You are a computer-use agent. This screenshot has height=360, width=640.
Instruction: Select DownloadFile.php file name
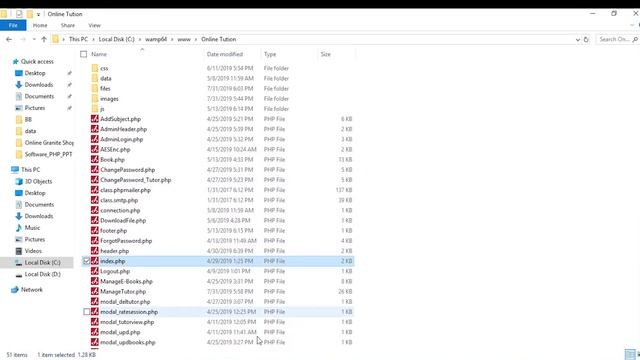[x=123, y=220]
